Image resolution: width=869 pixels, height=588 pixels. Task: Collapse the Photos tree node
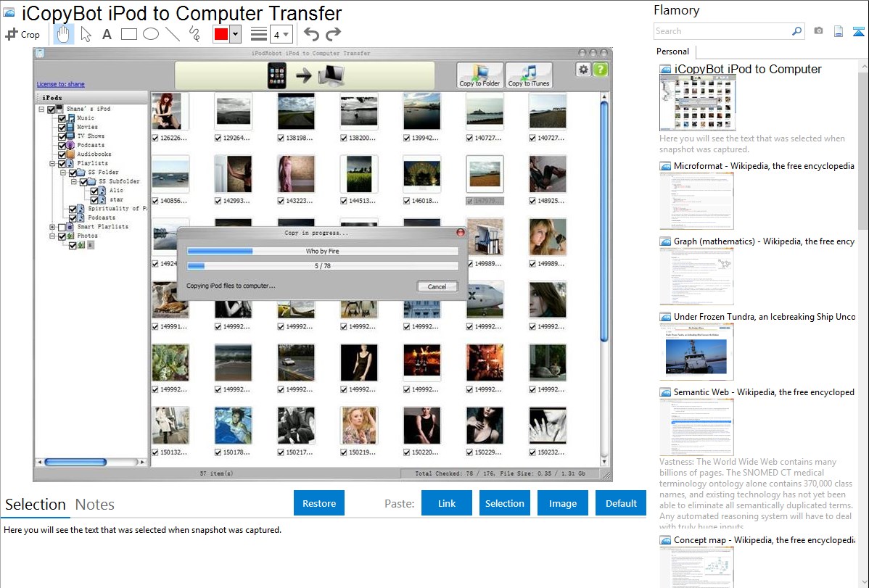(x=53, y=236)
